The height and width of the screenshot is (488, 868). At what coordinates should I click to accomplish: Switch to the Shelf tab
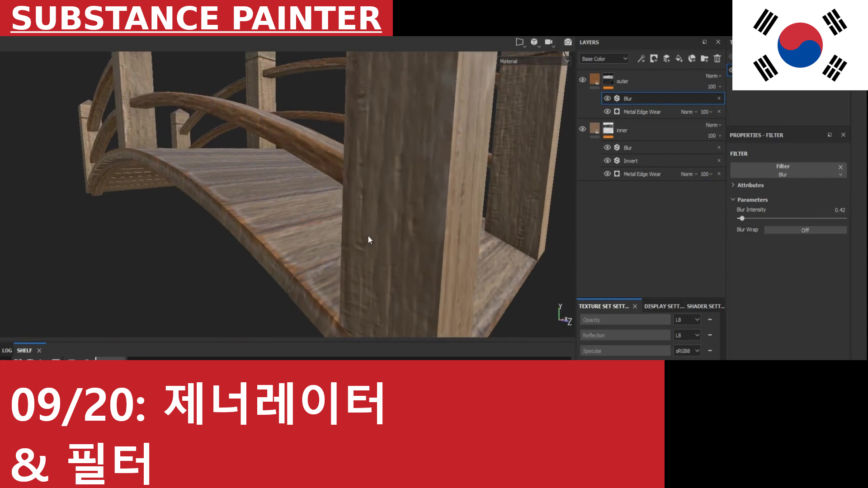(24, 350)
